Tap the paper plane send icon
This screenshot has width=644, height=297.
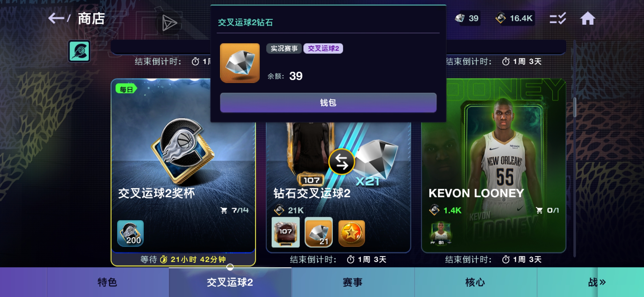tap(169, 23)
